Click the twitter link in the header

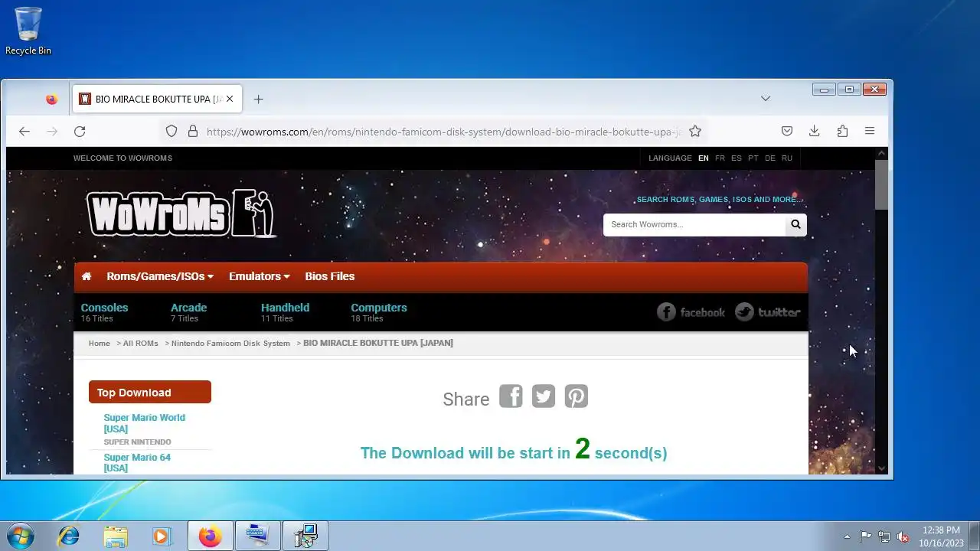coord(768,312)
